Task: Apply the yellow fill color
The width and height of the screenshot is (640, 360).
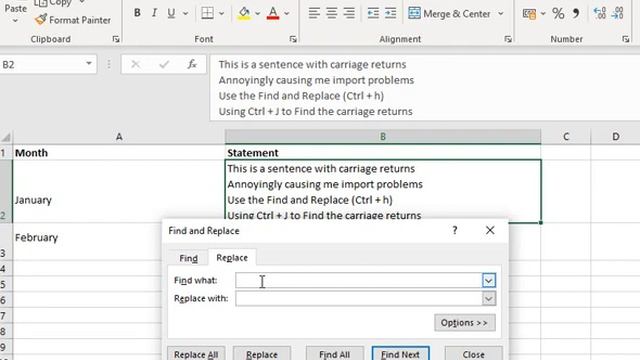Action: click(x=244, y=13)
